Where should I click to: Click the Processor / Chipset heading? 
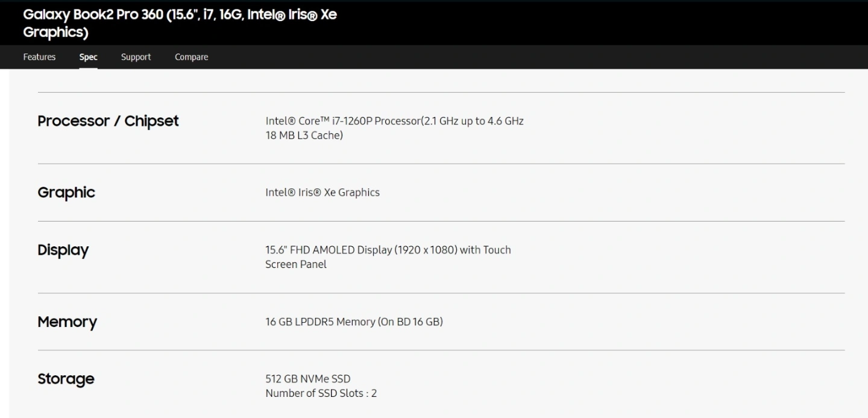click(108, 121)
